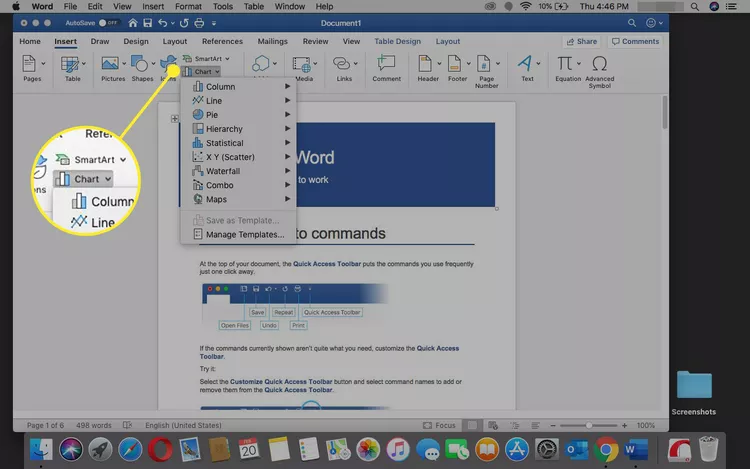Click the Home icon in title bar
Viewport: 750px width, 469px height.
point(133,23)
